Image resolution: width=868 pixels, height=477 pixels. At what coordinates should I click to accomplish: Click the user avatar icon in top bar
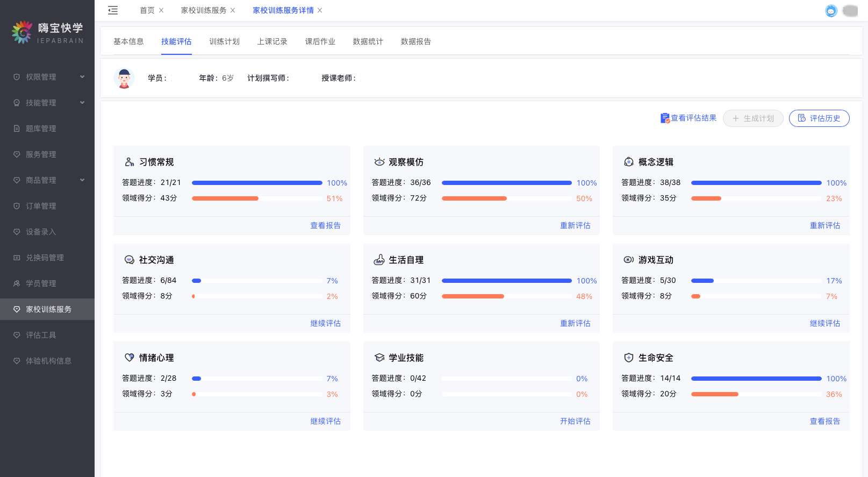pyautogui.click(x=831, y=11)
